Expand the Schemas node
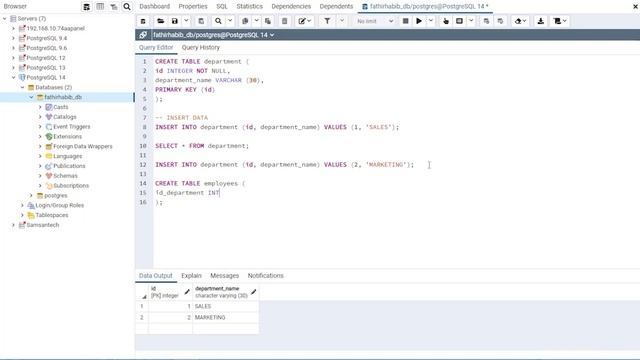640x360 pixels. (x=40, y=176)
